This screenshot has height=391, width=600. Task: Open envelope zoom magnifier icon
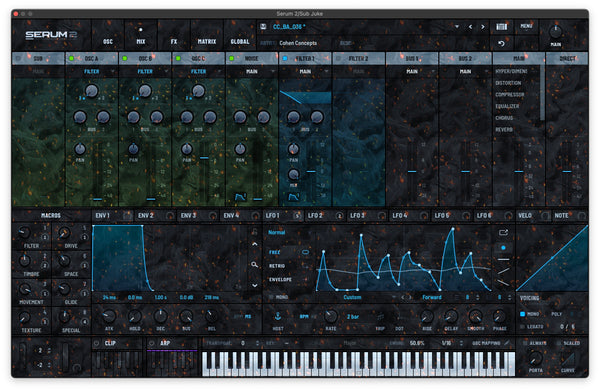click(254, 264)
